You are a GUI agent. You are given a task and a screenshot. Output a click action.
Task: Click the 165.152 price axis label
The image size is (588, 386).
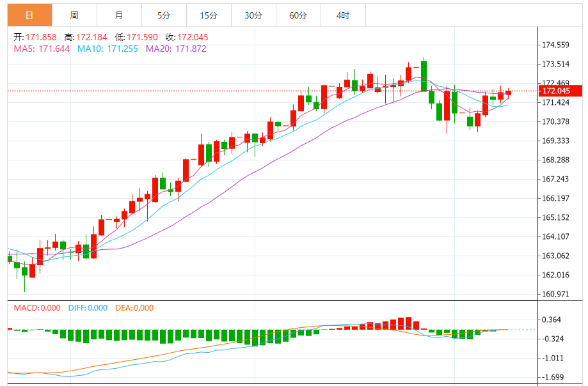pyautogui.click(x=556, y=217)
